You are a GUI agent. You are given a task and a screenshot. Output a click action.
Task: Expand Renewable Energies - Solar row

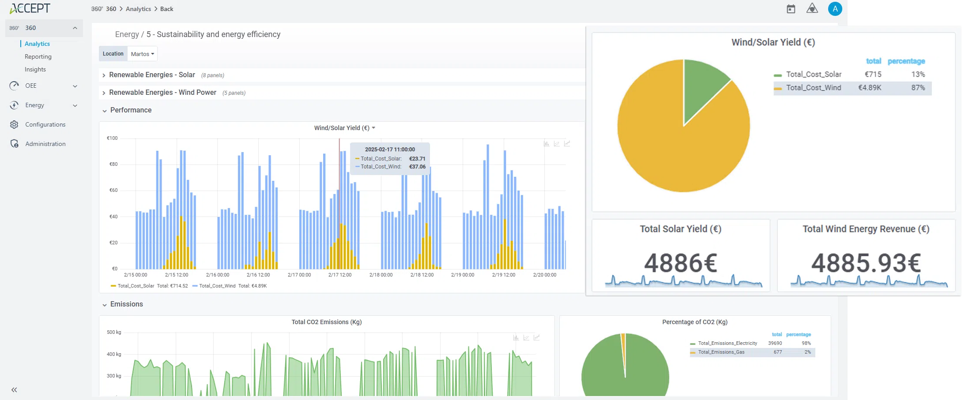point(152,75)
